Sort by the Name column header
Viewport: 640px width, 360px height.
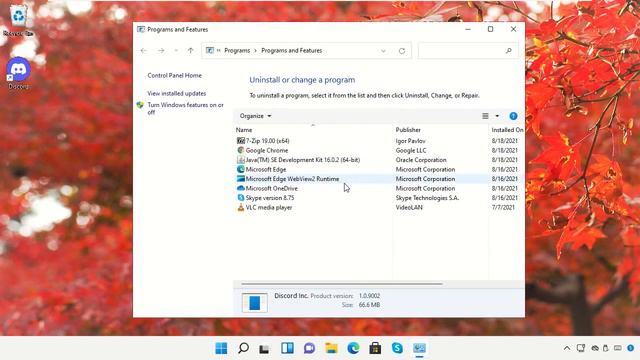[x=244, y=130]
